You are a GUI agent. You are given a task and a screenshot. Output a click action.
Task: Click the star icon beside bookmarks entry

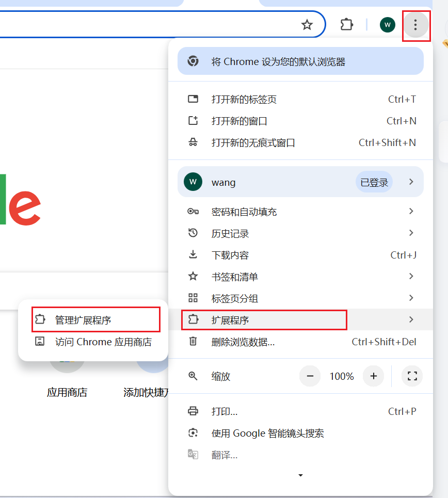[193, 276]
